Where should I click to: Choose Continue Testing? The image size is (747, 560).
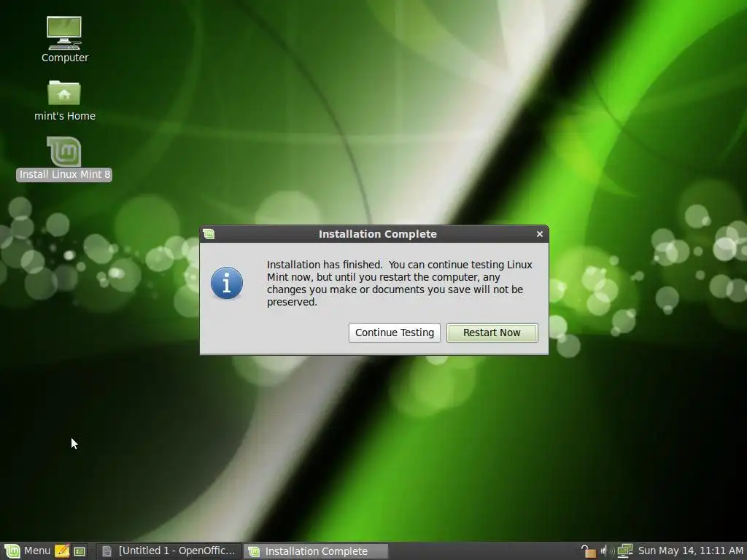pyautogui.click(x=395, y=332)
